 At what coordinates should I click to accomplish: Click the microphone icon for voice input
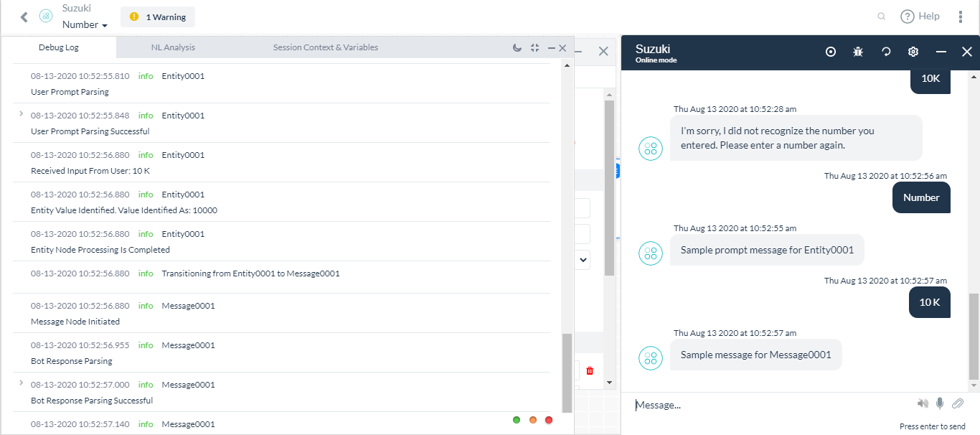[x=940, y=404]
